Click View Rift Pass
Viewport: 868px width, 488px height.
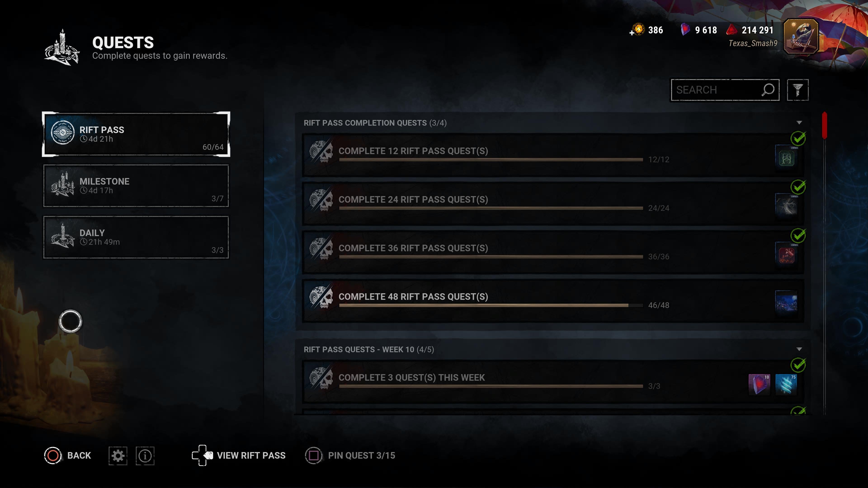(239, 456)
